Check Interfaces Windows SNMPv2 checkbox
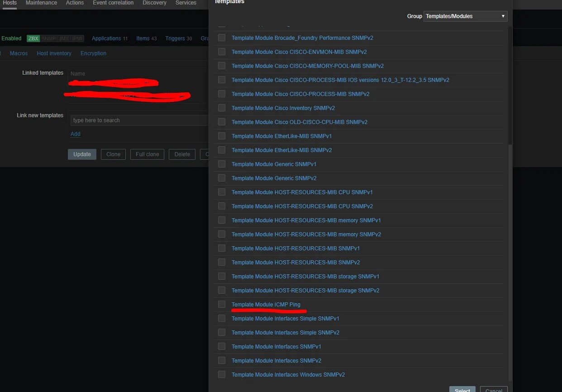This screenshot has width=562, height=392. [x=222, y=374]
